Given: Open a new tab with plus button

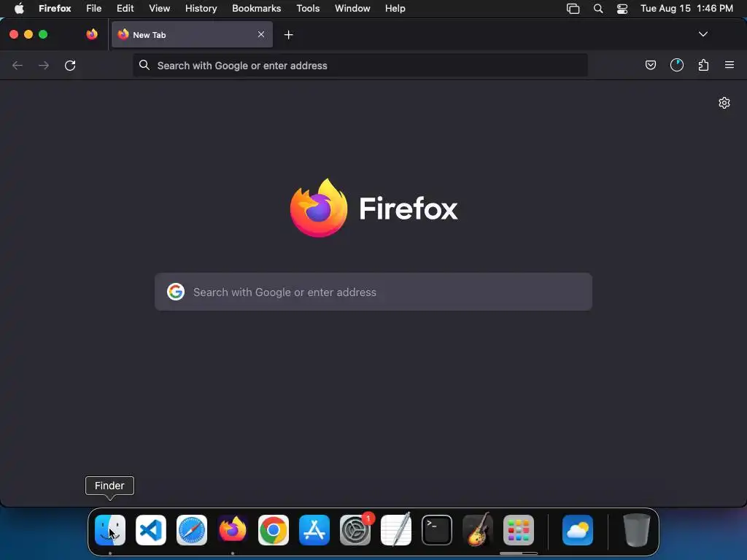Looking at the screenshot, I should [x=288, y=35].
